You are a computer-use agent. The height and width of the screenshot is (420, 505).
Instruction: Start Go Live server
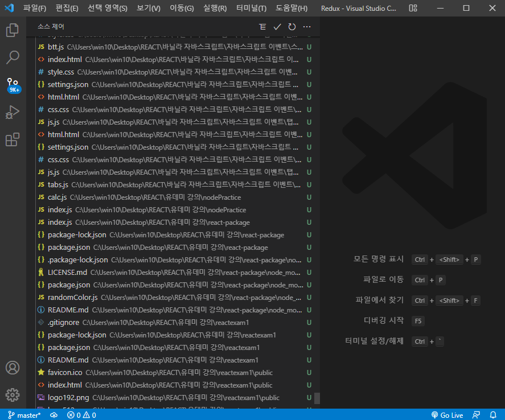(x=447, y=415)
